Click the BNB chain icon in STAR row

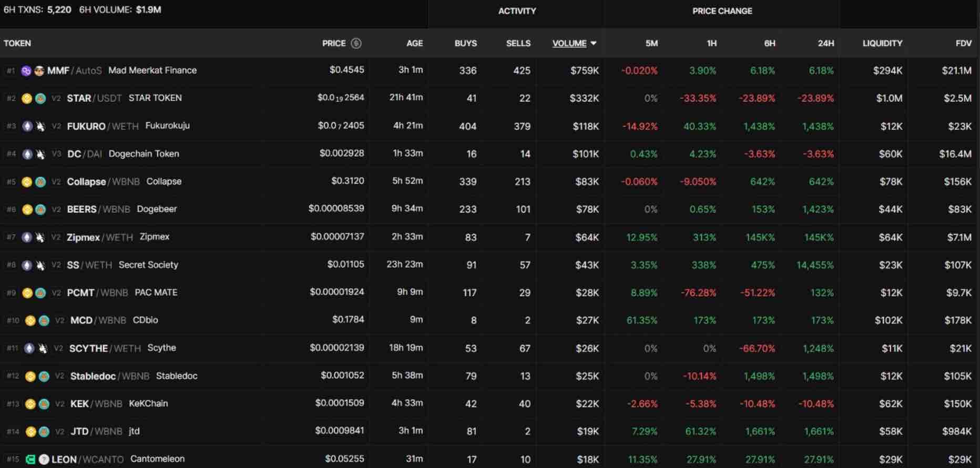coord(27,98)
